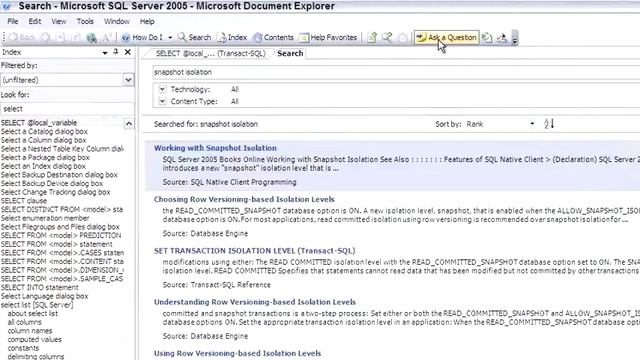Open the Help menu

coord(147,21)
